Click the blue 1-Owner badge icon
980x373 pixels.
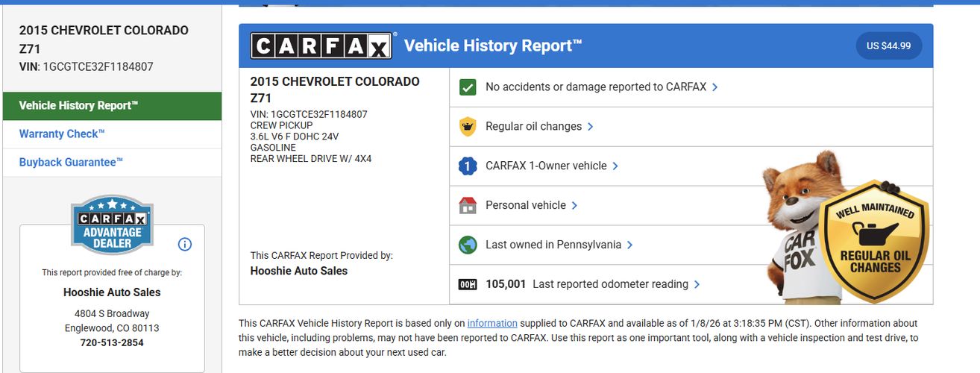(x=468, y=166)
